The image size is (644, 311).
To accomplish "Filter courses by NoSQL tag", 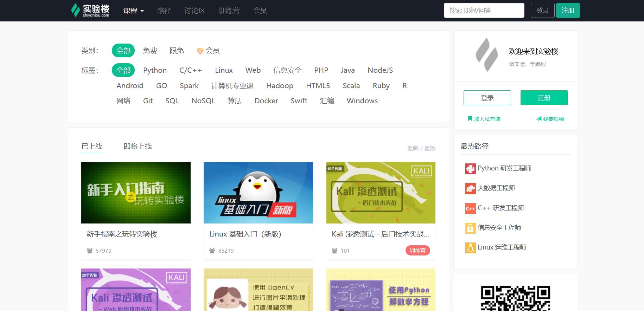I will [203, 101].
